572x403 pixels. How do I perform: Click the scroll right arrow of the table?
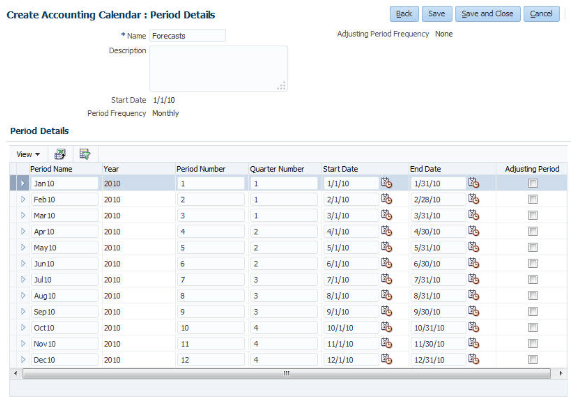[561, 373]
